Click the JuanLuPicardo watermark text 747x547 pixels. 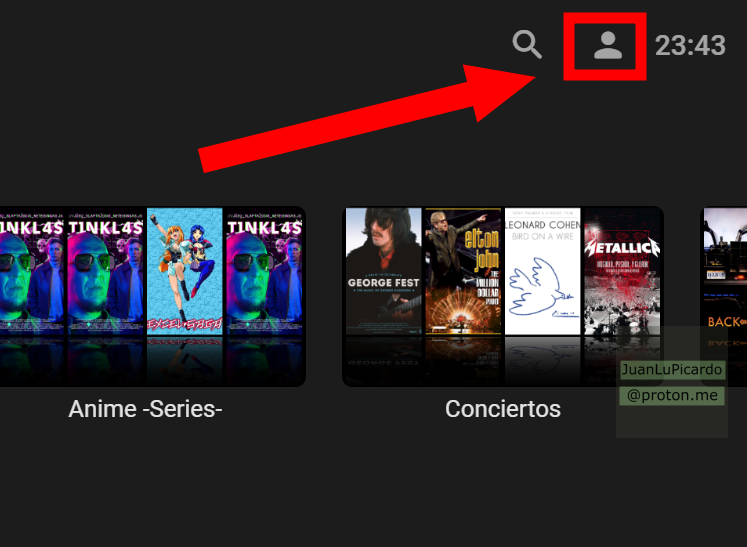[672, 370]
